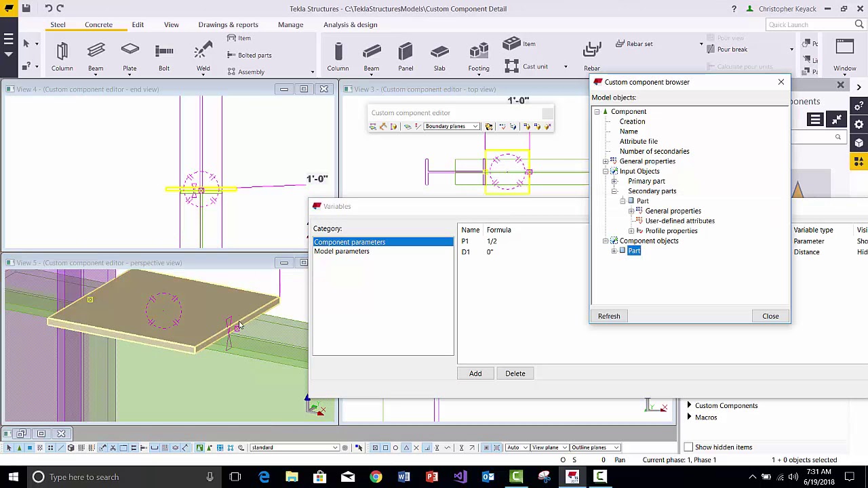Select the concrete Column tool
Screen dimensions: 868x488
click(x=338, y=57)
